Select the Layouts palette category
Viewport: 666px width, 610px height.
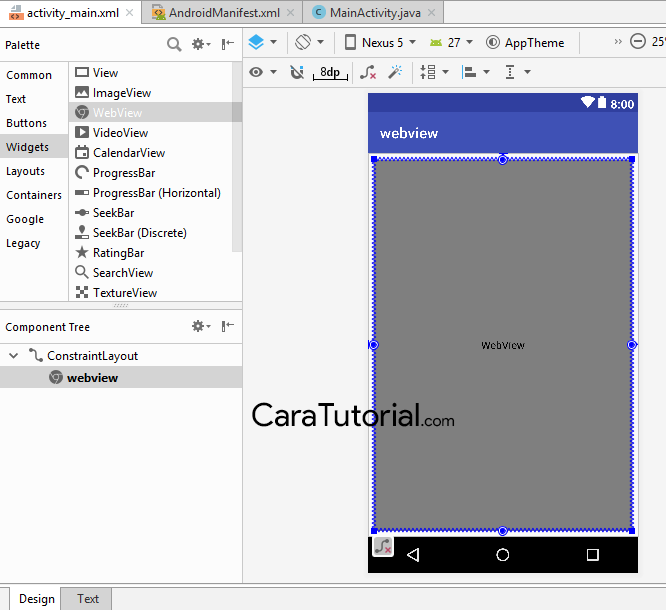click(34, 171)
